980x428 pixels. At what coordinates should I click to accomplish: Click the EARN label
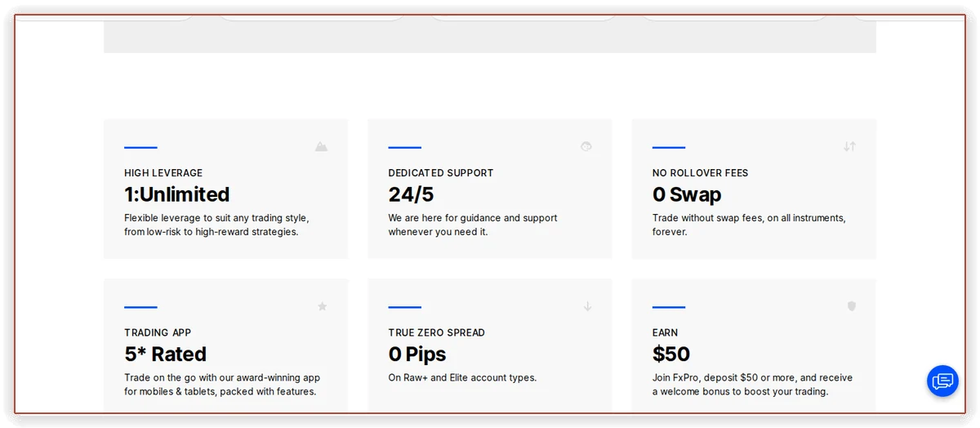[x=666, y=333]
